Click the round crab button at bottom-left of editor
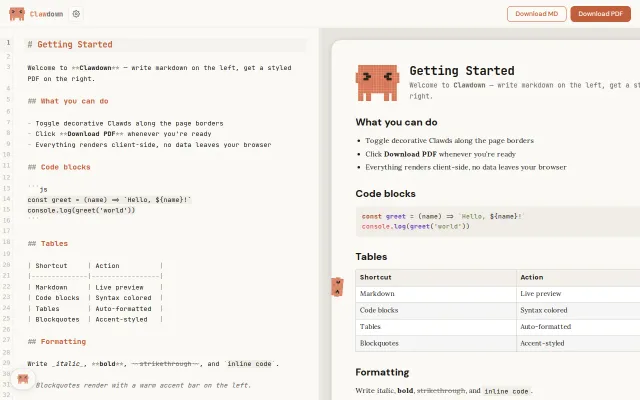This screenshot has height=400, width=640. (23, 379)
